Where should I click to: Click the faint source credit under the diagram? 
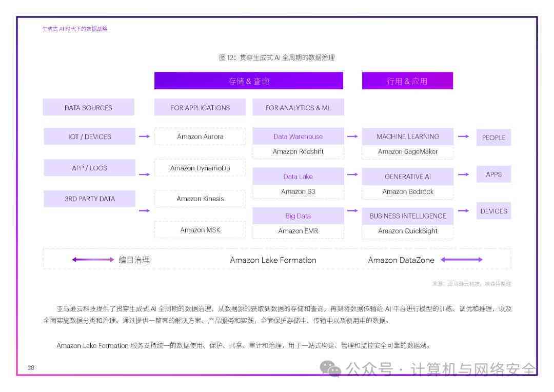tap(472, 284)
